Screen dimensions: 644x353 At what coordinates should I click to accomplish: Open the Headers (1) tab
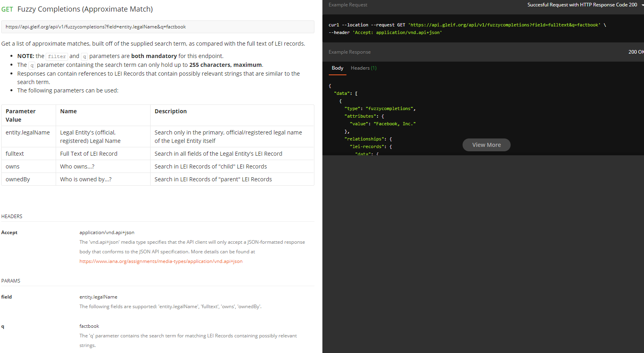coord(363,68)
